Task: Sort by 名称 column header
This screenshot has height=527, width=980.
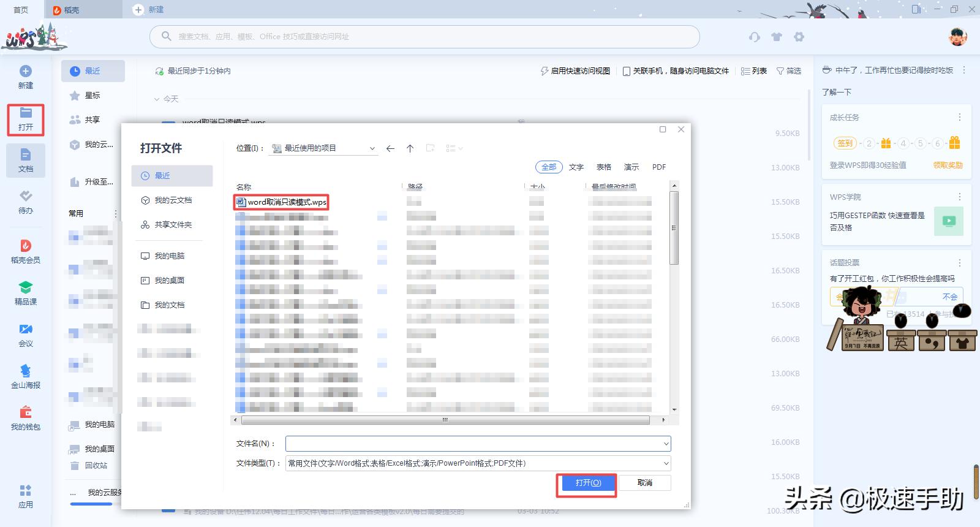Action: click(244, 186)
